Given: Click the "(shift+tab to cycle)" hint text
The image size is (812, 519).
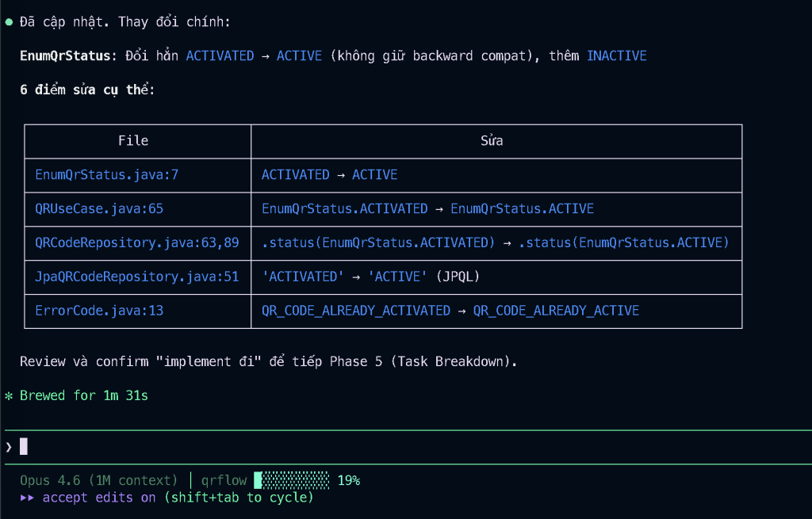Looking at the screenshot, I should pos(239,498).
